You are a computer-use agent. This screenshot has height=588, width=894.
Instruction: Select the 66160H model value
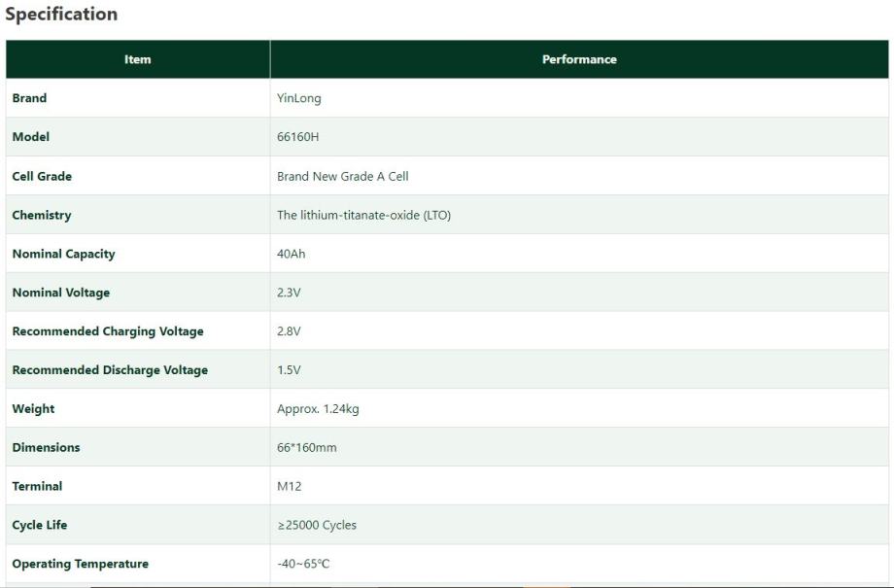click(297, 137)
